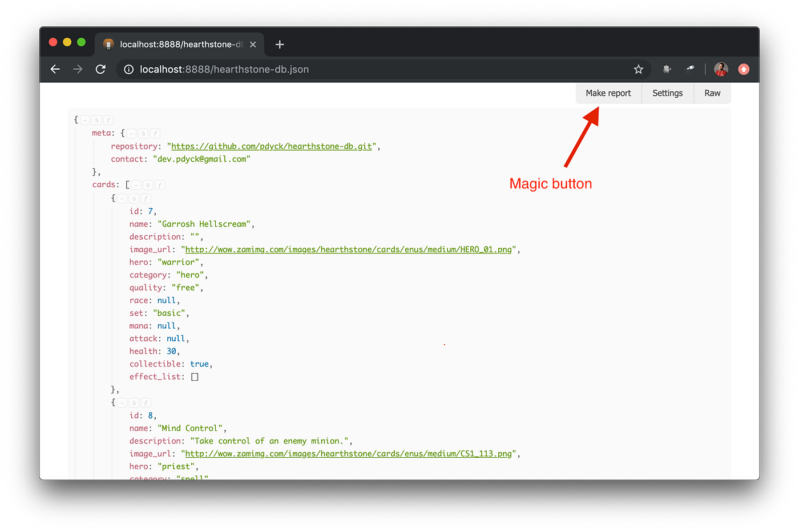Click the 'f' button next to cards
Screen dimensions: 799x532
[160, 185]
